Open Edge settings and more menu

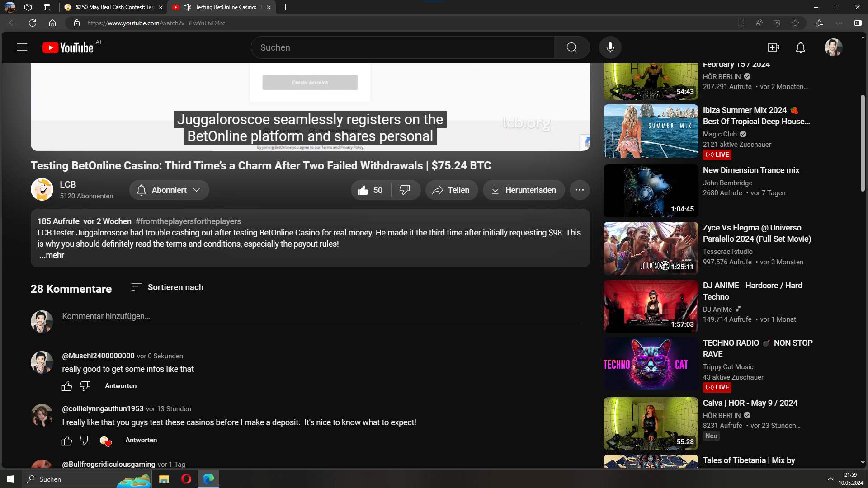839,23
